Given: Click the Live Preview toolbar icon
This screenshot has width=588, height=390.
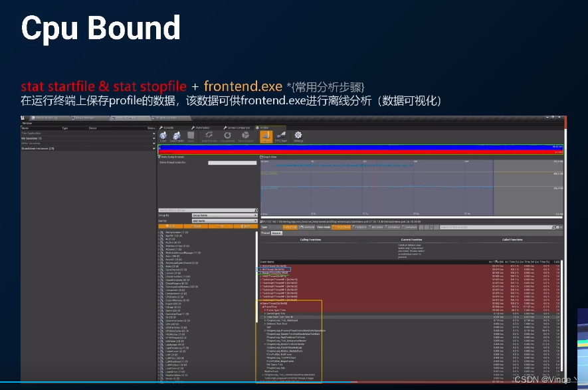Looking at the screenshot, I should pyautogui.click(x=228, y=136).
